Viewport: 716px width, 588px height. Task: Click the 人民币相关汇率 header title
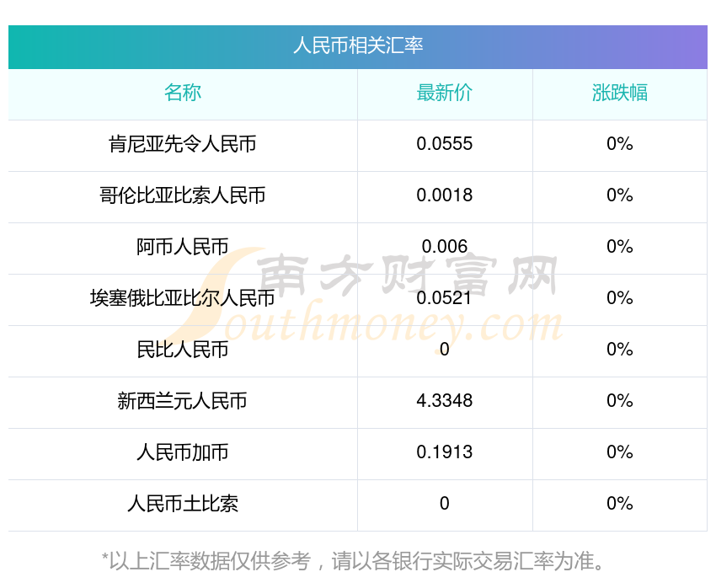tap(357, 45)
